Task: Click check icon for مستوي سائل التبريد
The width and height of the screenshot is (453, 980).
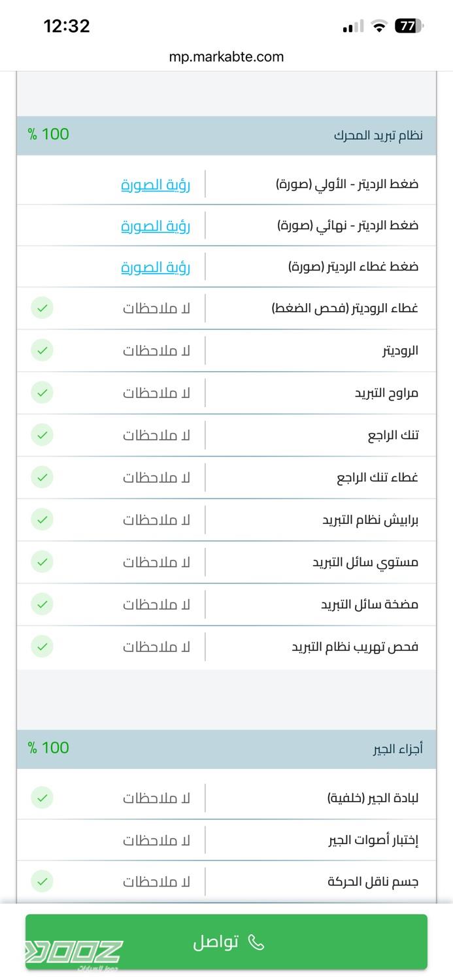Action: (x=42, y=561)
